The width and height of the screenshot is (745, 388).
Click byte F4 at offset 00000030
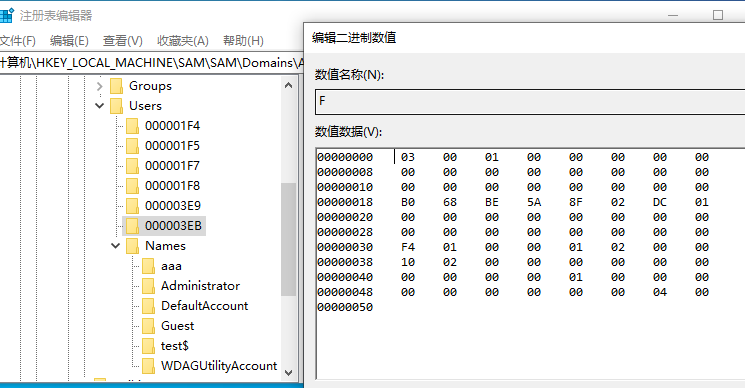click(x=408, y=247)
